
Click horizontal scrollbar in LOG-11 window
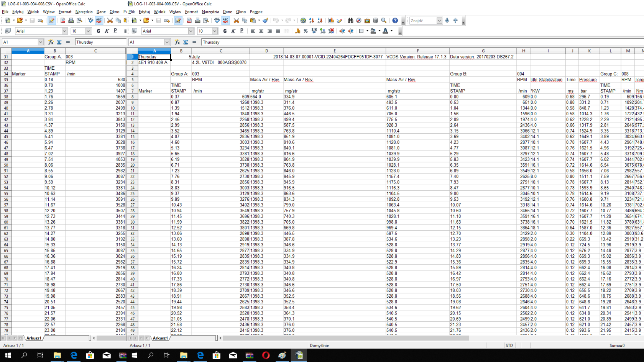point(346,338)
